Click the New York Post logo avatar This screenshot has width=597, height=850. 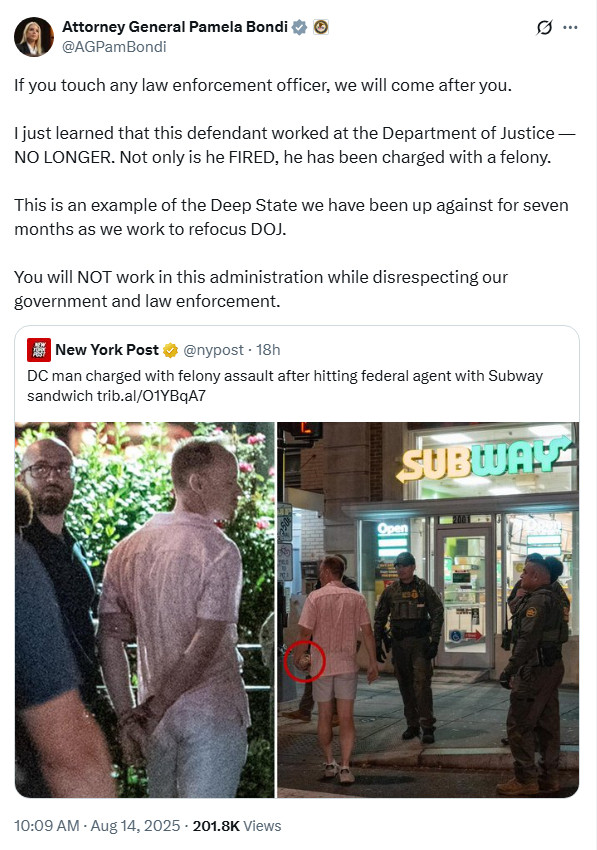click(39, 350)
